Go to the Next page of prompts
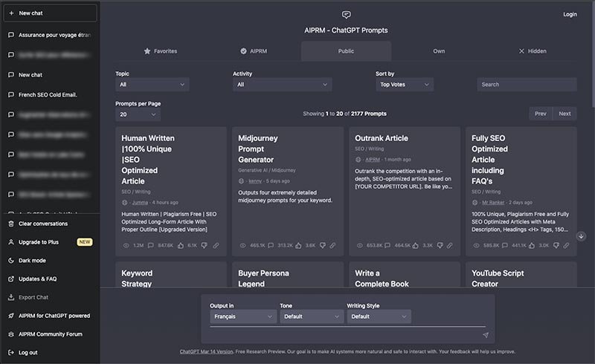The width and height of the screenshot is (595, 364). (565, 114)
